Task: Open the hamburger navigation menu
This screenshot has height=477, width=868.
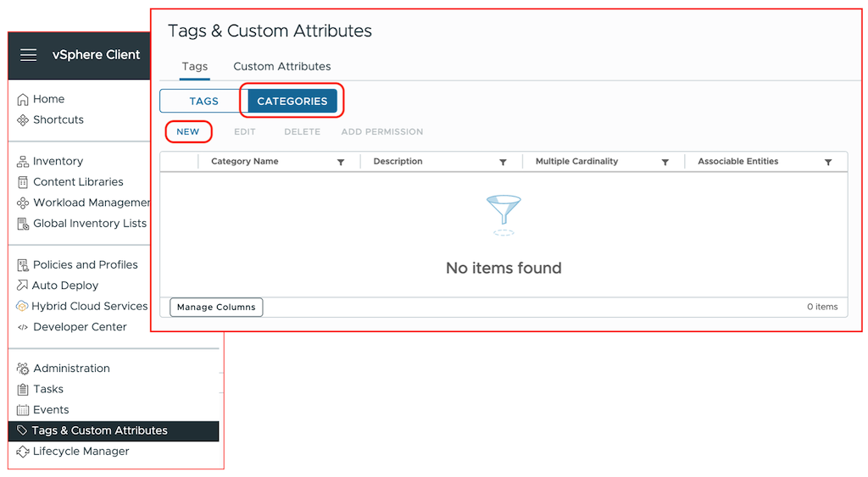Action: [x=28, y=55]
